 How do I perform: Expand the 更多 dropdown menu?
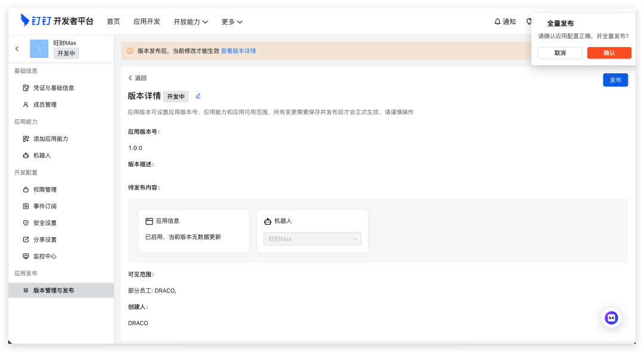pyautogui.click(x=231, y=21)
